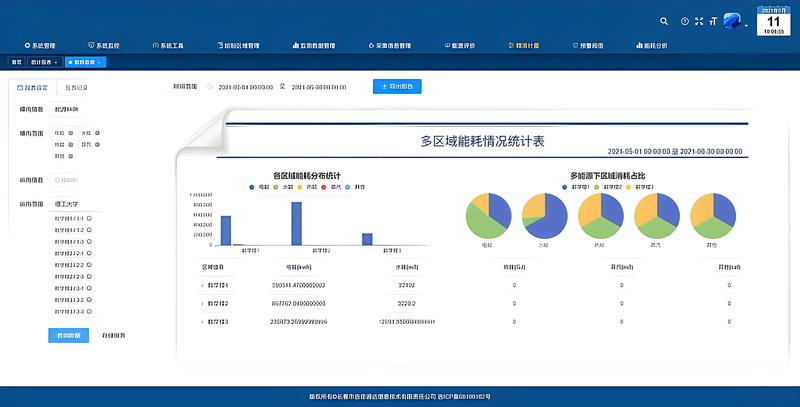Click bar-chart icon of fifth top menu
The width and height of the screenshot is (800, 407).
295,45
